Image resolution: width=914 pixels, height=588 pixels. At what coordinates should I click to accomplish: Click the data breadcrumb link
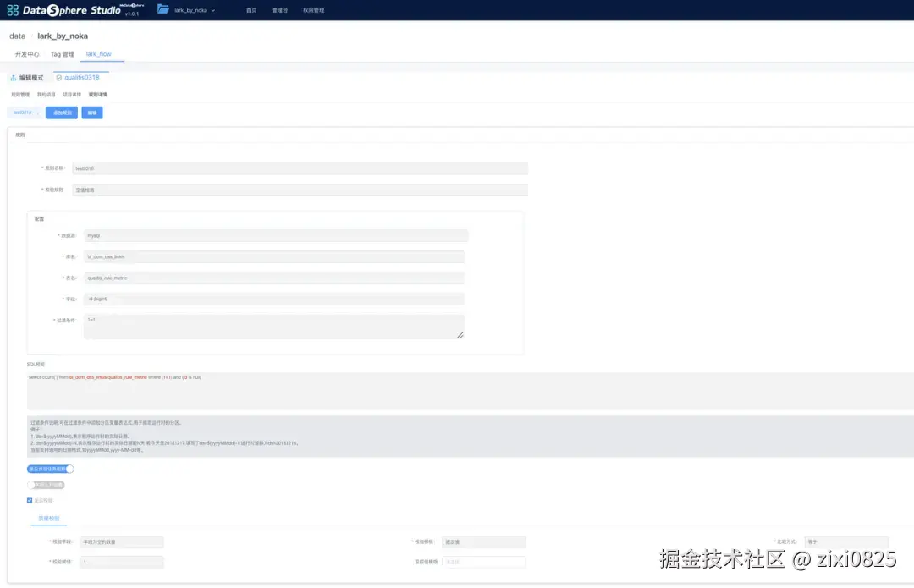pos(17,36)
